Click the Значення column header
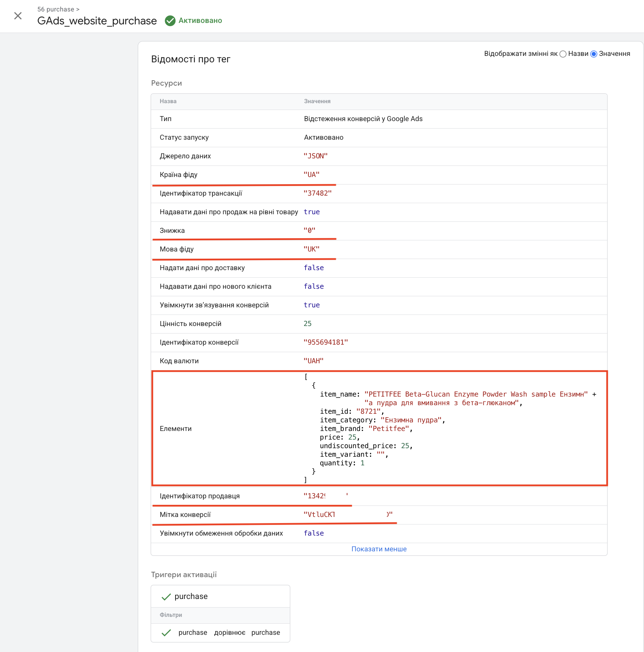Image resolution: width=644 pixels, height=652 pixels. click(317, 101)
